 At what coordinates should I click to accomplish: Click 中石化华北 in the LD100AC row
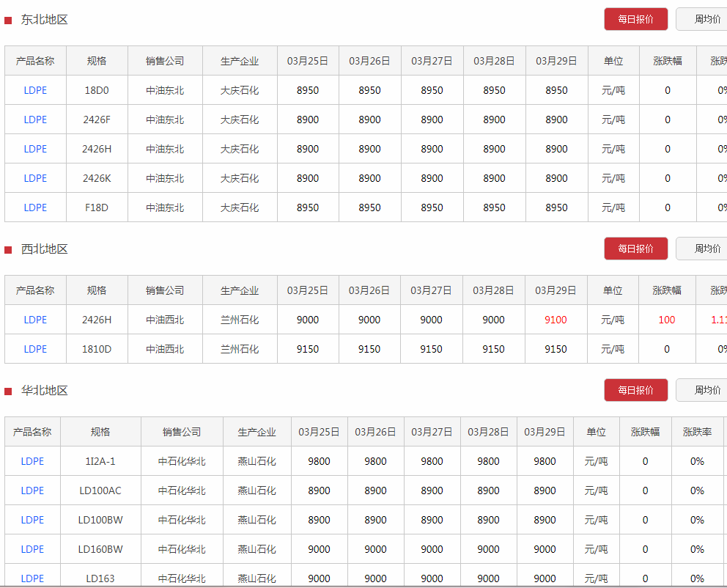[182, 490]
